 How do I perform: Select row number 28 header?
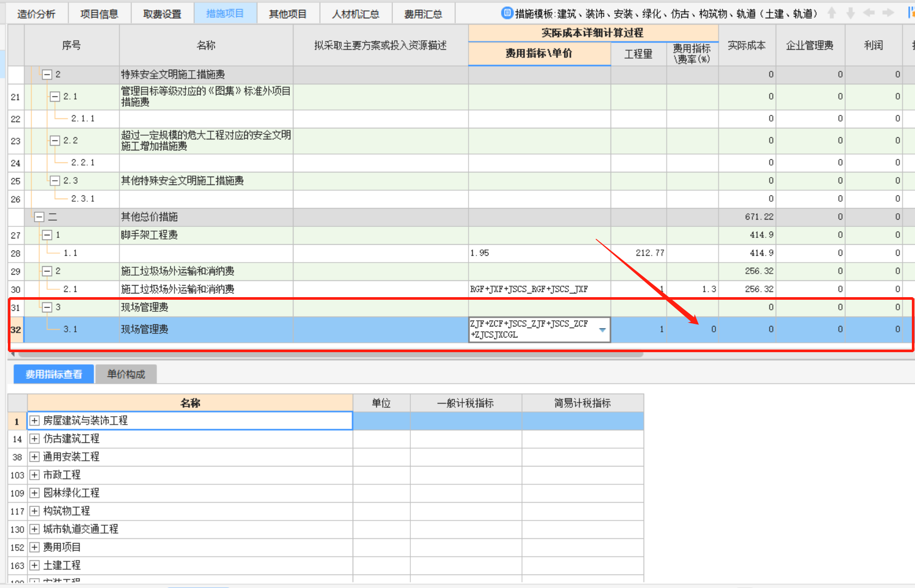pyautogui.click(x=16, y=253)
